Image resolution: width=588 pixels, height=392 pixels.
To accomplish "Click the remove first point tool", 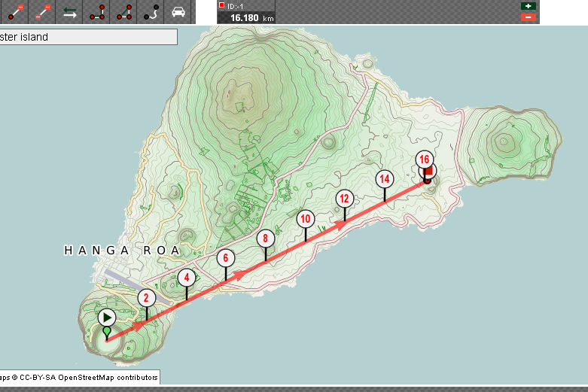I will 42,12.
